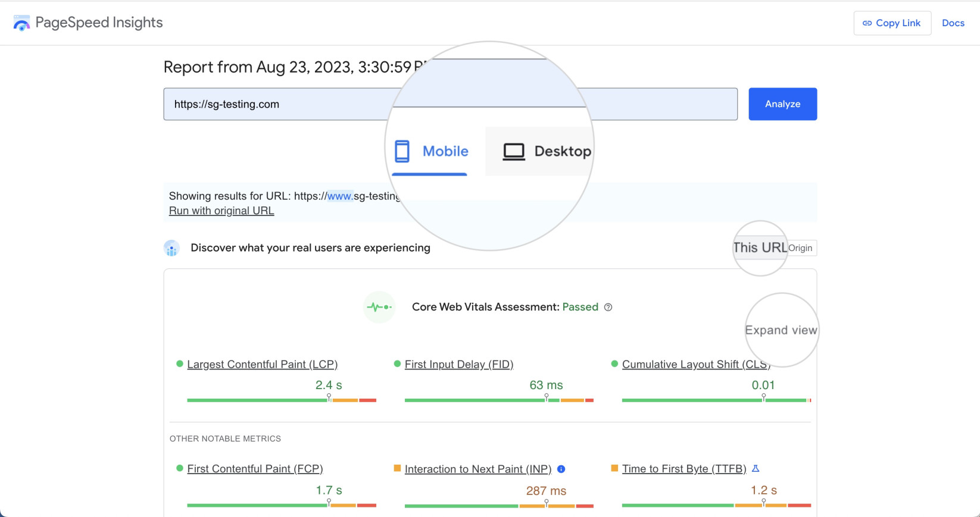The width and height of the screenshot is (980, 517).
Task: Switch to the Mobile tab
Action: (430, 151)
